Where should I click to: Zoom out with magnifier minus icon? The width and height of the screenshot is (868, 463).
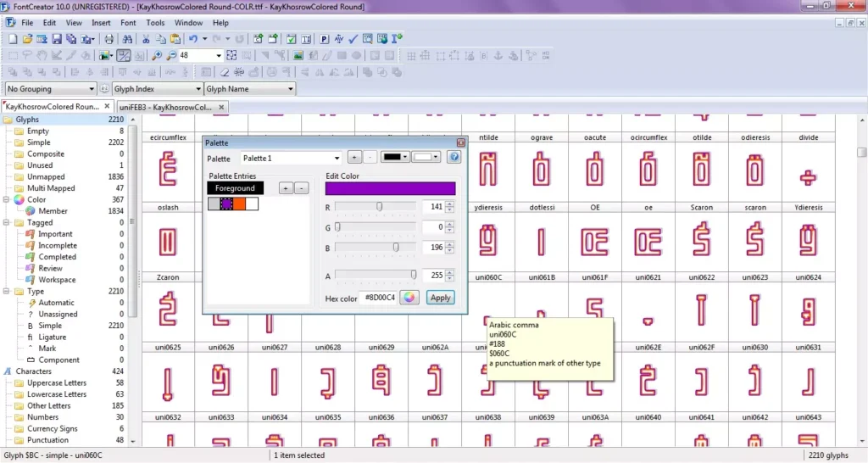[x=171, y=55]
